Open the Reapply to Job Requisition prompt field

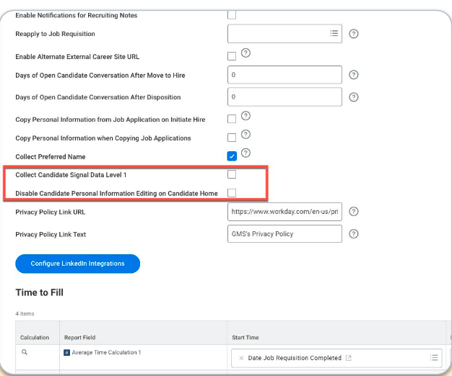coord(284,33)
